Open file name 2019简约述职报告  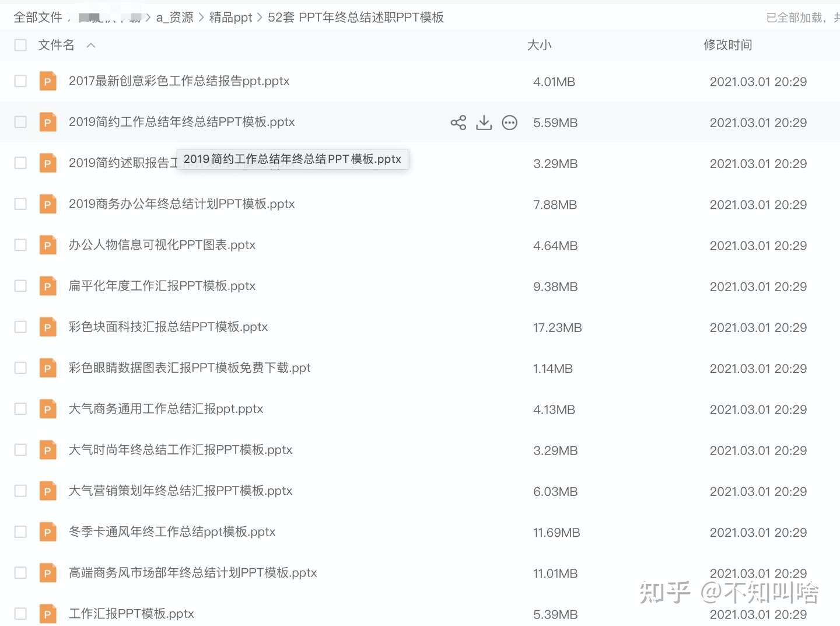click(123, 163)
